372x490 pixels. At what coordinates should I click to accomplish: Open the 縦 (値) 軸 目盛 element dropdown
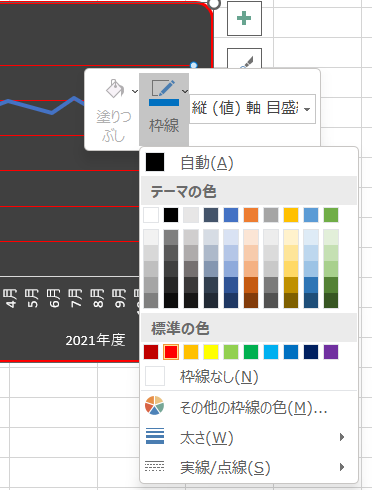pos(252,109)
